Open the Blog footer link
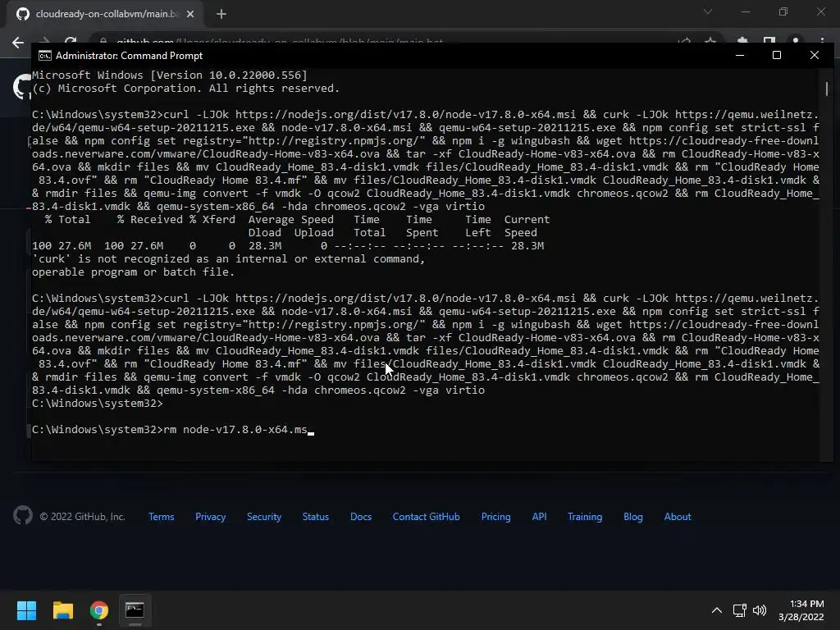Screen dimensions: 840x630 pos(632,517)
